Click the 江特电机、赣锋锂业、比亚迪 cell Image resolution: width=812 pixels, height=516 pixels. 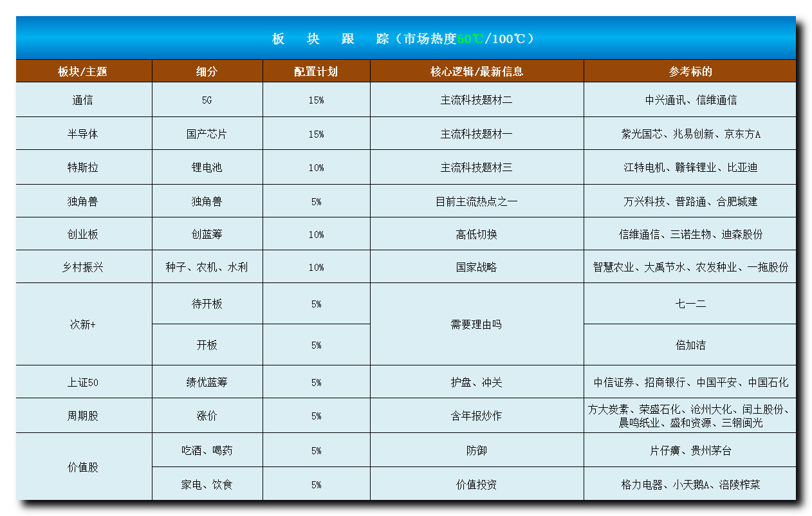(x=690, y=167)
